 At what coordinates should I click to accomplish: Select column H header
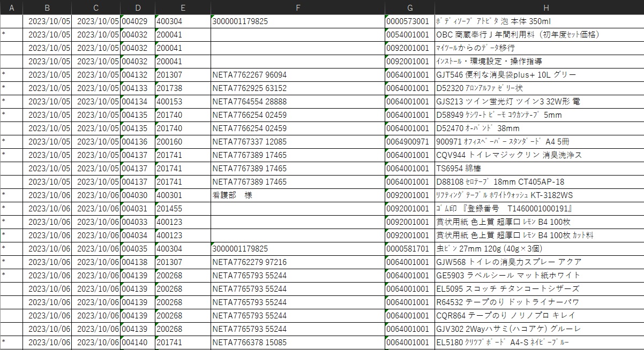(x=539, y=7)
